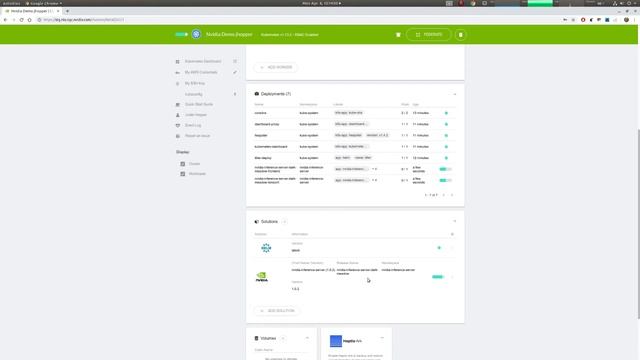Select the tiller-deploy deployment name

(x=263, y=158)
